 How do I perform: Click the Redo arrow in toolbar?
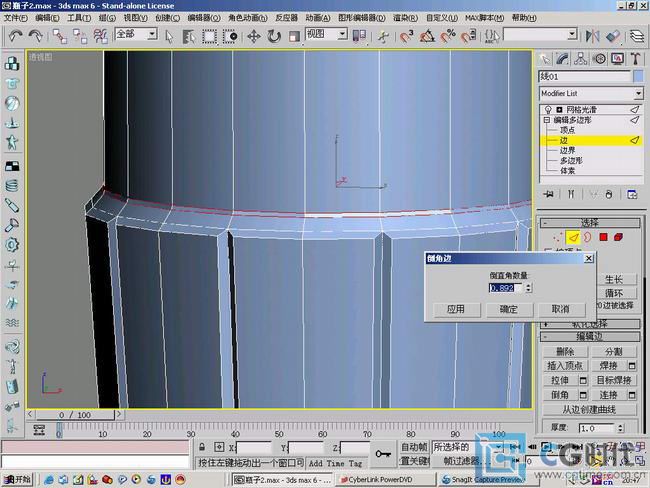pyautogui.click(x=36, y=36)
